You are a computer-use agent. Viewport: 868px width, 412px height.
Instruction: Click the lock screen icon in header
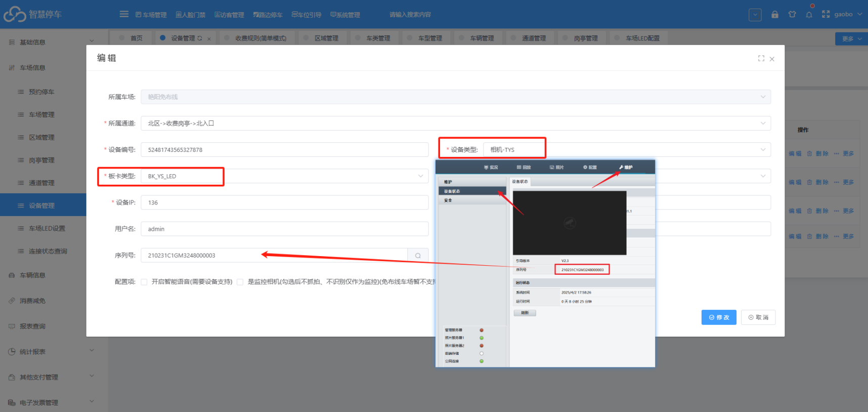(x=774, y=14)
